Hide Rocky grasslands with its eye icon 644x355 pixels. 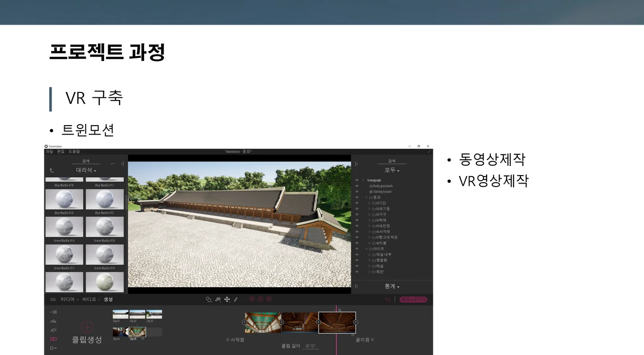coord(357,186)
